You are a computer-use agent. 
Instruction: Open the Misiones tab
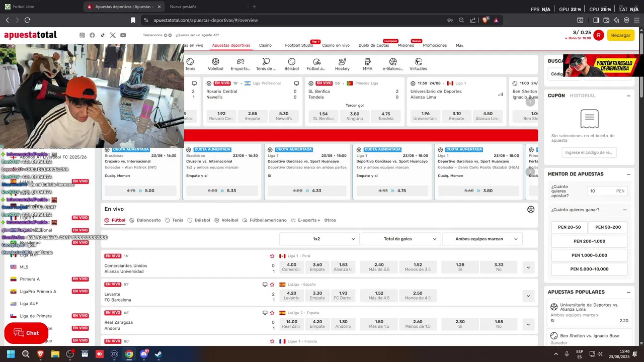click(x=406, y=45)
